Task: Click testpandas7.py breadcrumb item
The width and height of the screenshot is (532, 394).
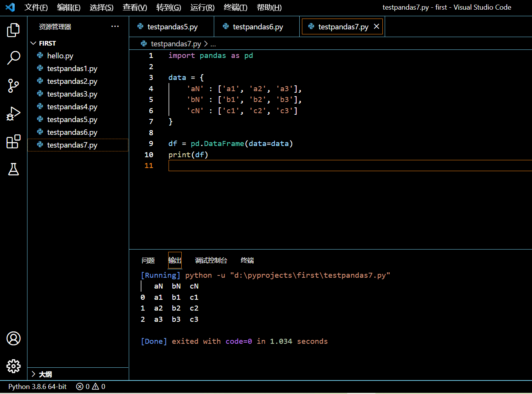Action: pyautogui.click(x=176, y=44)
